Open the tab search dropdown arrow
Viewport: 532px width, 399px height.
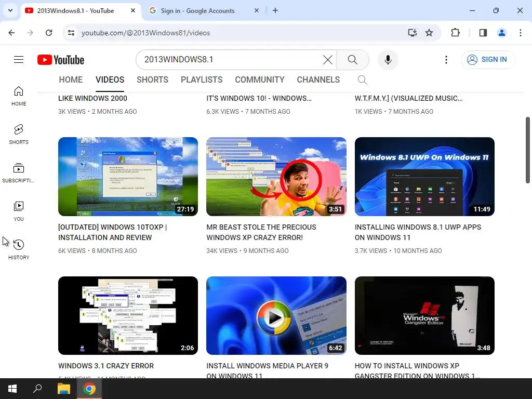pos(10,10)
